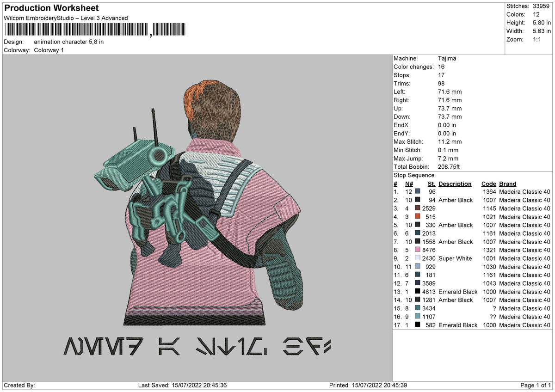Pick the orange swatch in stop row 4
This screenshot has height=392, width=555.
(418, 216)
